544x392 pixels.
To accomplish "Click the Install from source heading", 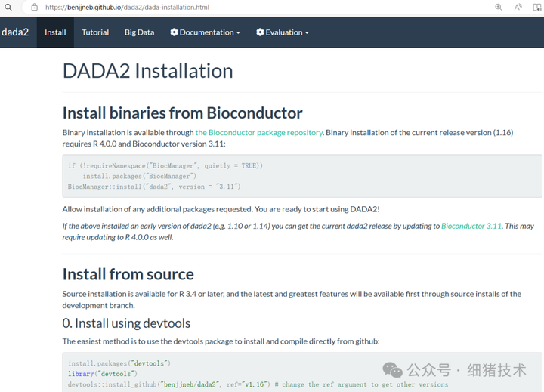I will tap(128, 273).
